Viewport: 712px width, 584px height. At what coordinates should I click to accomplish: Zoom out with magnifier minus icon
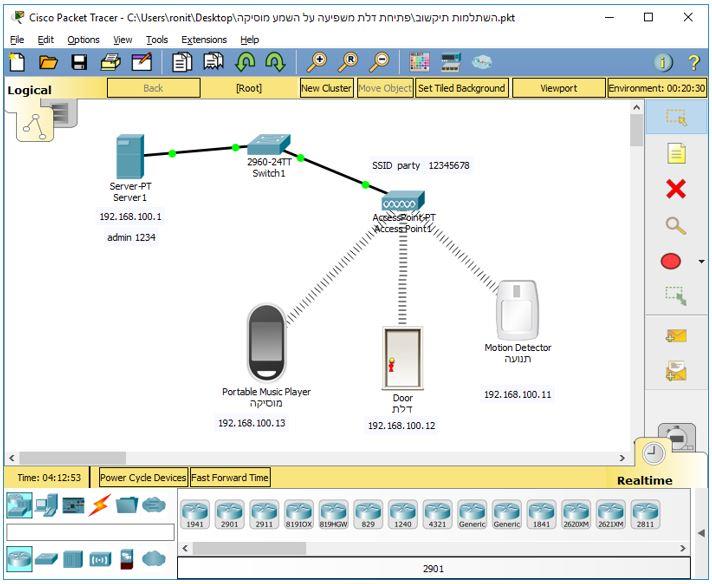pos(379,62)
